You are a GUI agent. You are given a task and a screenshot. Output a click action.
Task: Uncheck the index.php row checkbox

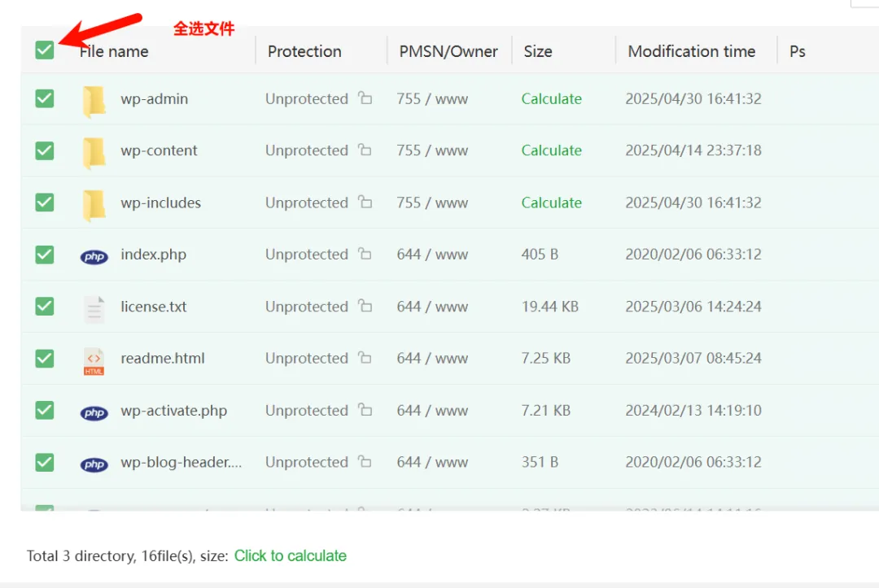click(44, 255)
